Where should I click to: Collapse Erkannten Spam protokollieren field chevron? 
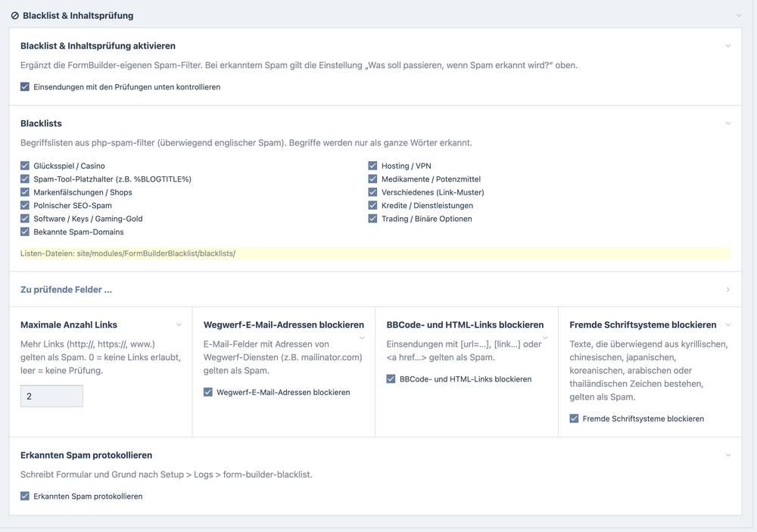(728, 456)
